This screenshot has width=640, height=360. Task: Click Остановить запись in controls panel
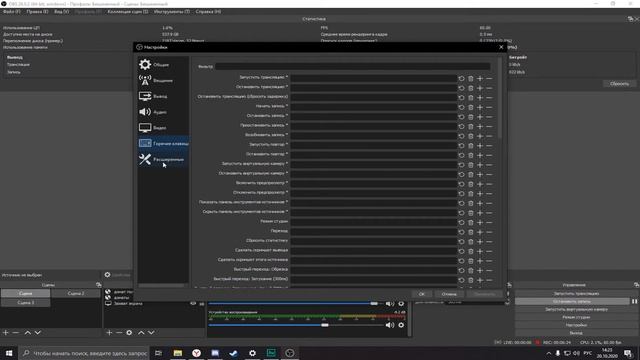[572, 301]
